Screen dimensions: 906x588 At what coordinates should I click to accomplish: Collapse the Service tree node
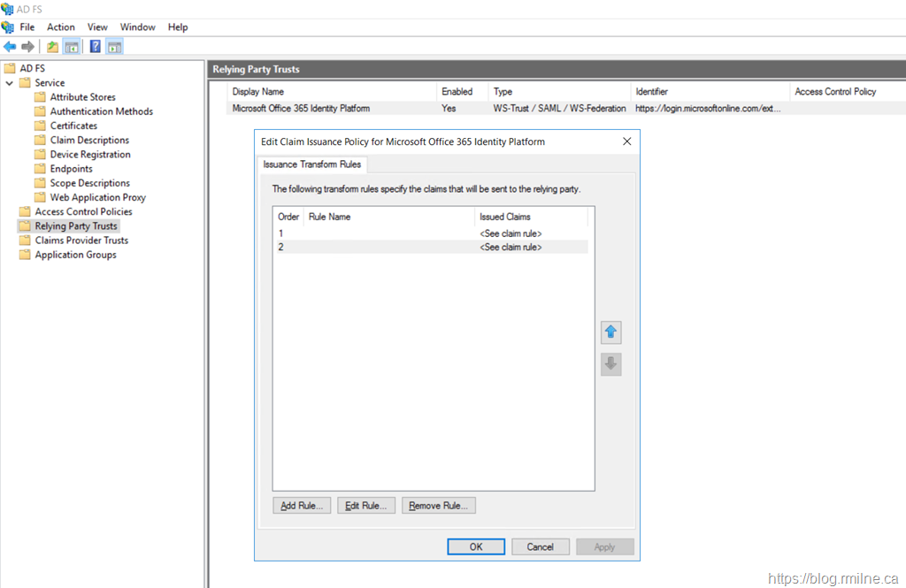click(x=10, y=83)
